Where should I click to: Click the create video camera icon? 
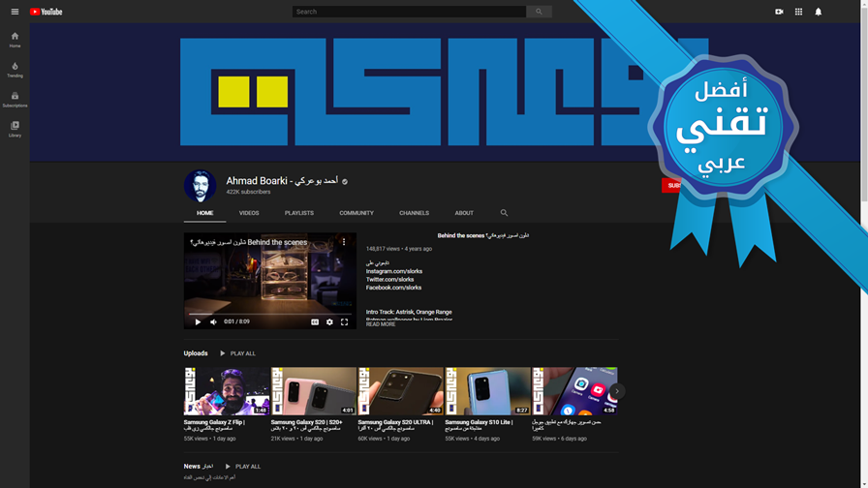(x=779, y=12)
